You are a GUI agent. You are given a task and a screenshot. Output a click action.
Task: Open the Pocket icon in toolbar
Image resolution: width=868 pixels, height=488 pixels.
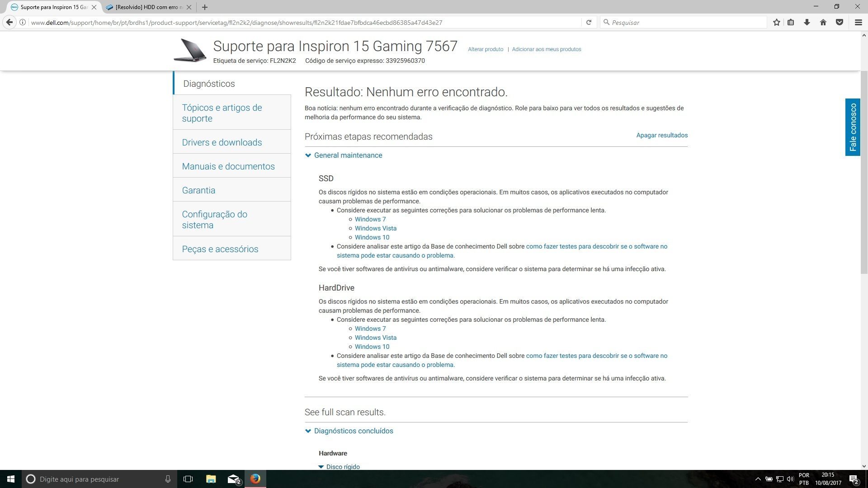[840, 22]
